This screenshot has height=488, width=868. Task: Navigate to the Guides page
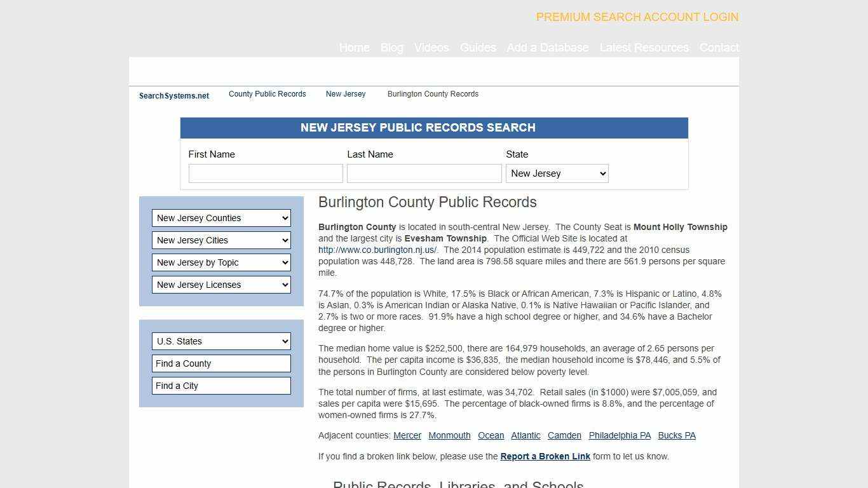478,48
